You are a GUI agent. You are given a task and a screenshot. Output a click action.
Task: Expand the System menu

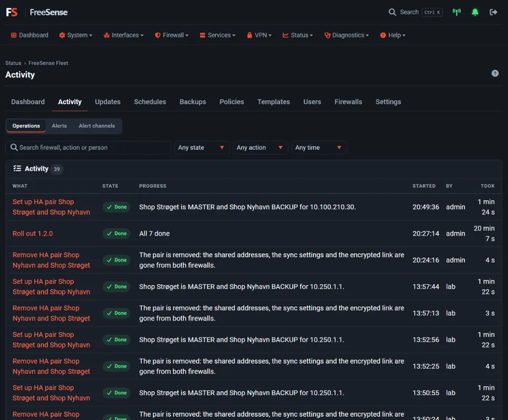[76, 35]
